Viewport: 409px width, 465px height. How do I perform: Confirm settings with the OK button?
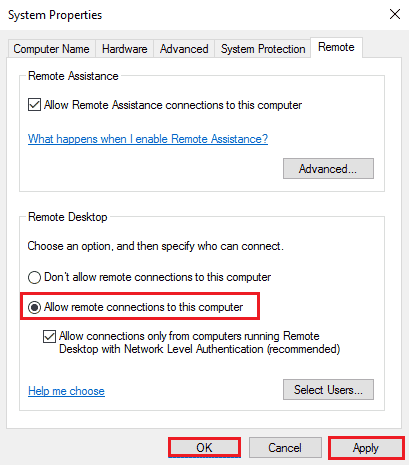(x=204, y=448)
